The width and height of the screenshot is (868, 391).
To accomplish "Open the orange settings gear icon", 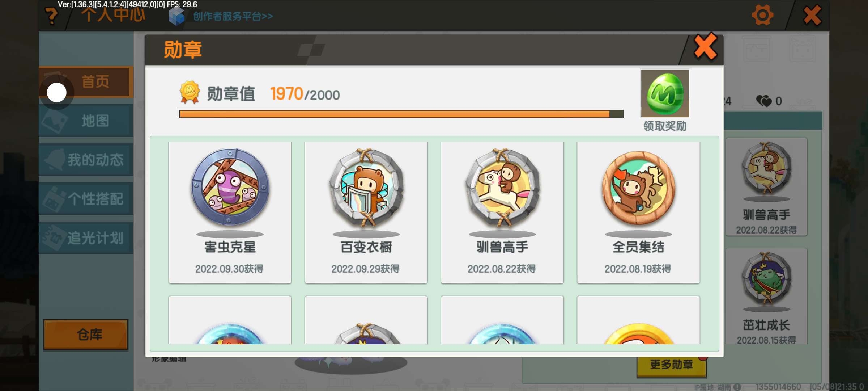I will [x=762, y=16].
